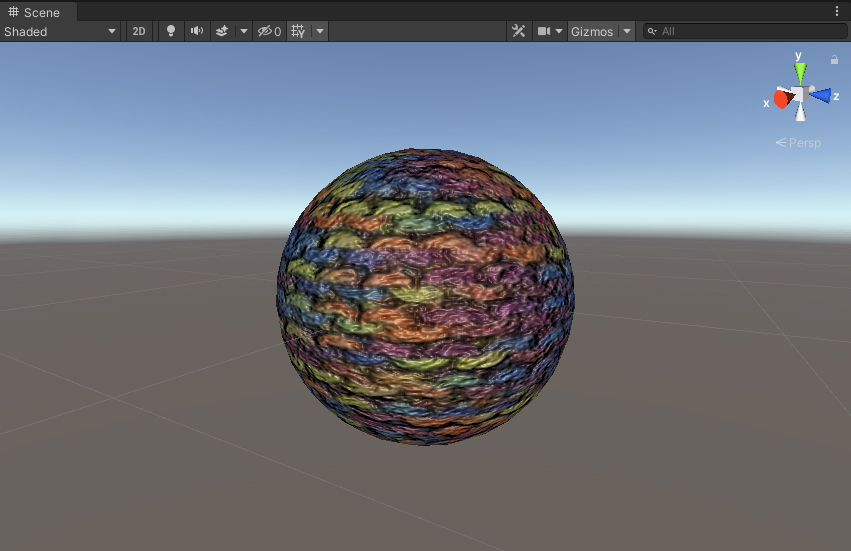The height and width of the screenshot is (551, 851).
Task: Mute scene audio using the speaker icon
Action: point(197,31)
